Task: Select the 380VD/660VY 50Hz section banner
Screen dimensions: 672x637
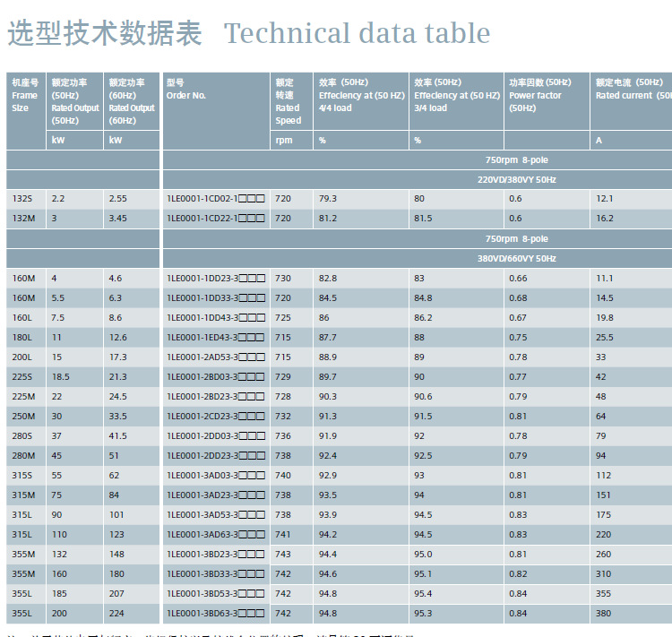Action: coord(418,259)
